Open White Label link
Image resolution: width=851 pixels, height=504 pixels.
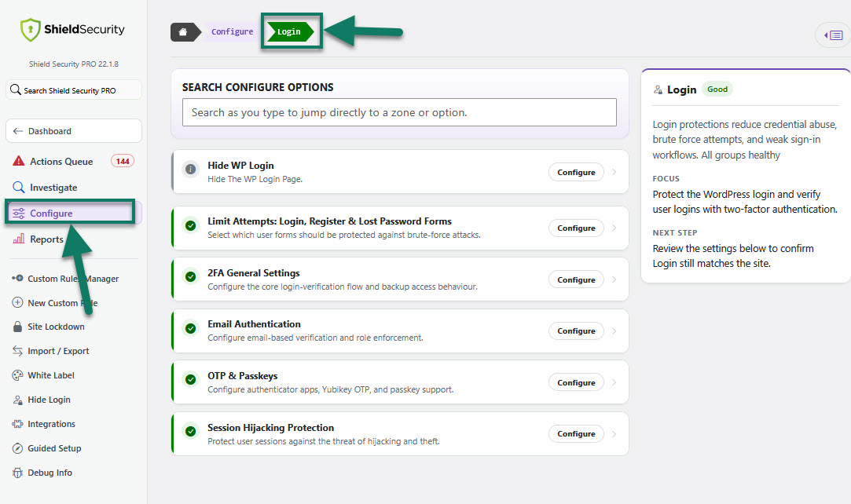coord(51,375)
